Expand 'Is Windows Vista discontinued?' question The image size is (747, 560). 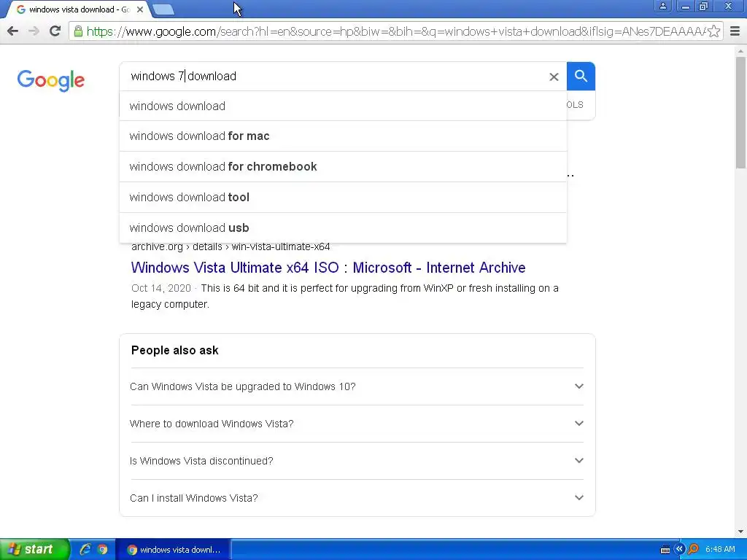(x=357, y=461)
